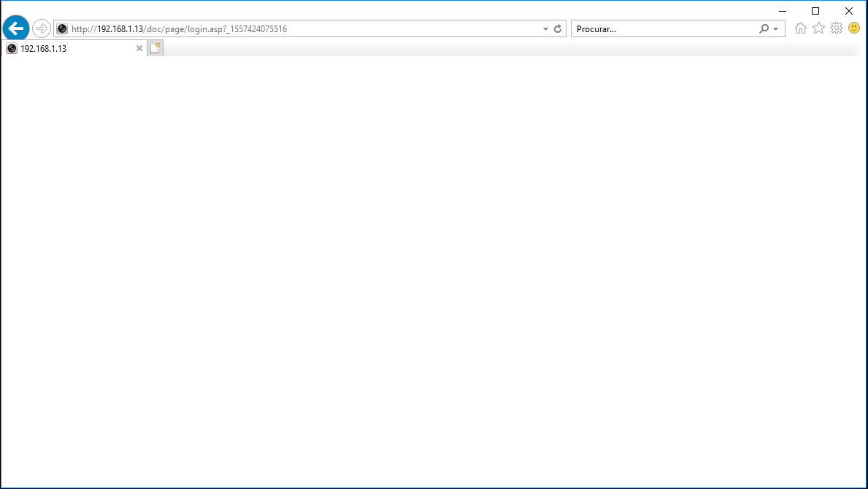Refresh the current page
Screen dimensions: 868x489
pyautogui.click(x=558, y=29)
